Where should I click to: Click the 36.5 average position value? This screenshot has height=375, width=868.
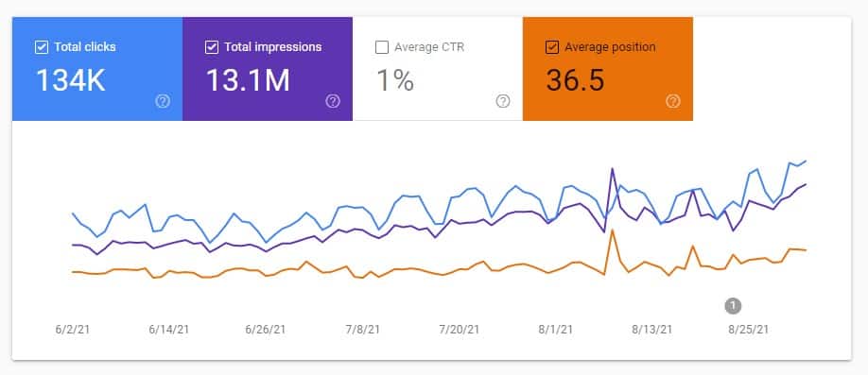[x=575, y=80]
